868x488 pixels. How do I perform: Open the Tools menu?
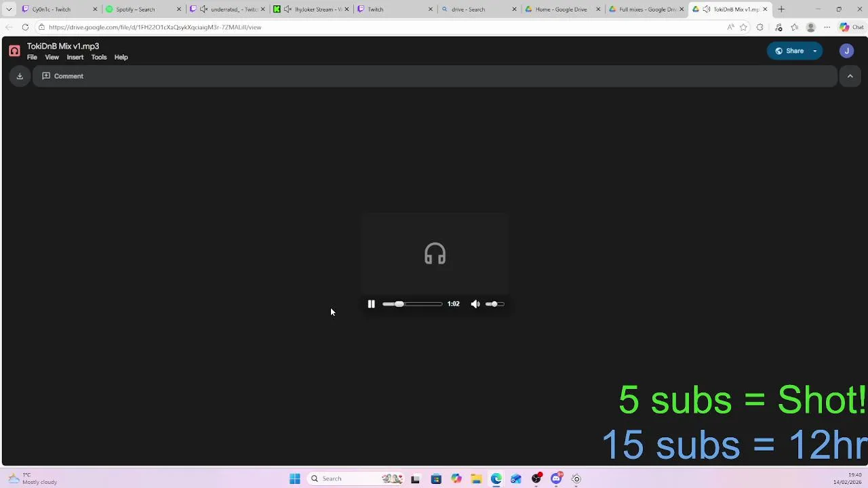[99, 57]
